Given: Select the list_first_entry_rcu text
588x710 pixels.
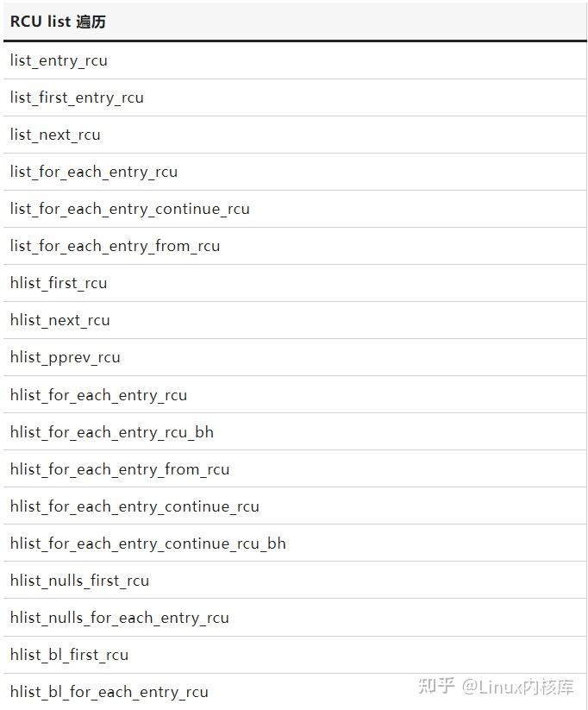Looking at the screenshot, I should (77, 97).
